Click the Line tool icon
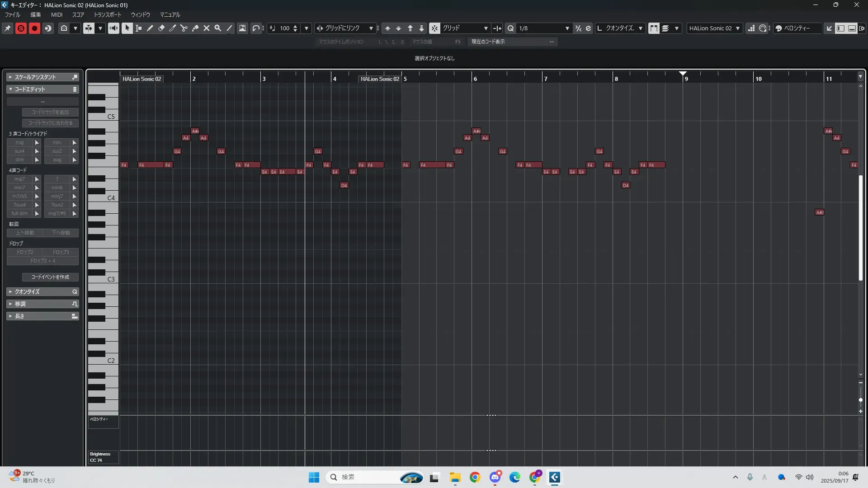 point(229,28)
